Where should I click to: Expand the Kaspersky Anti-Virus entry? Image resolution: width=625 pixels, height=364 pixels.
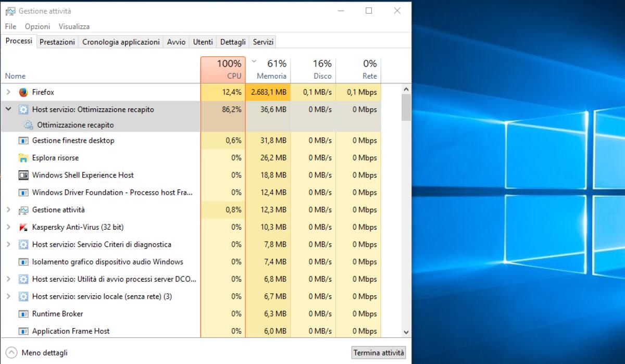pos(8,227)
